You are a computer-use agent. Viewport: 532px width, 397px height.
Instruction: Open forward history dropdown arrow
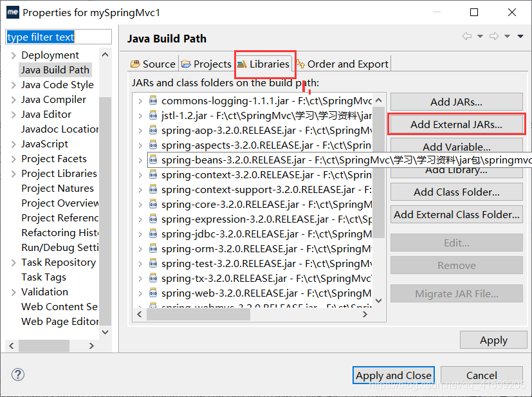tap(507, 36)
